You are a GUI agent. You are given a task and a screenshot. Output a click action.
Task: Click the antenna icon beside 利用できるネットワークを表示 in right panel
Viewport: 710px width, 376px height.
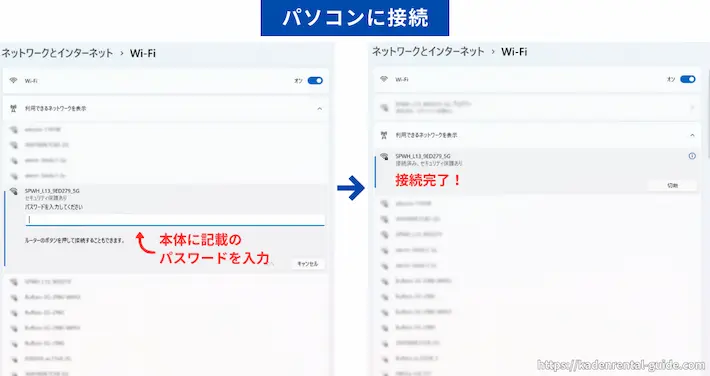coord(384,135)
